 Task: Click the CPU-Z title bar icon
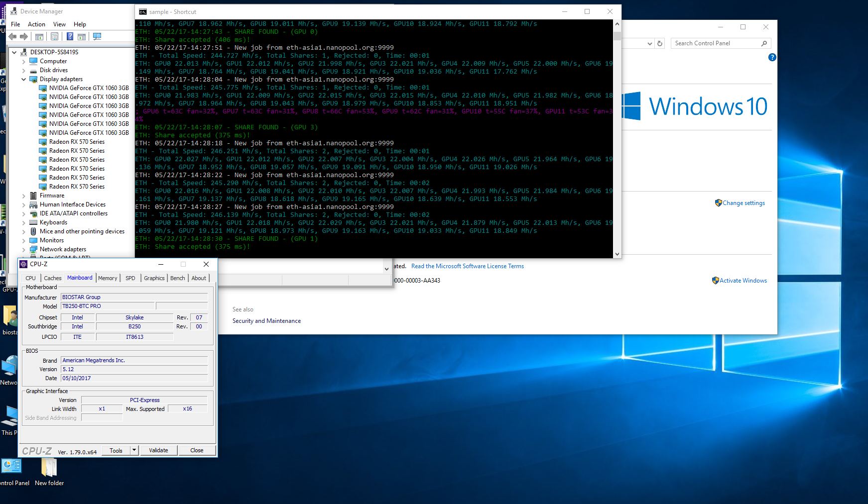point(23,264)
